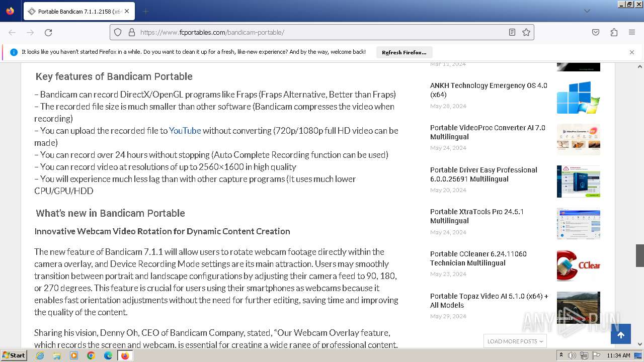Click the Driver Easy Professional thumbnail
Image resolution: width=644 pixels, height=362 pixels.
tap(579, 182)
